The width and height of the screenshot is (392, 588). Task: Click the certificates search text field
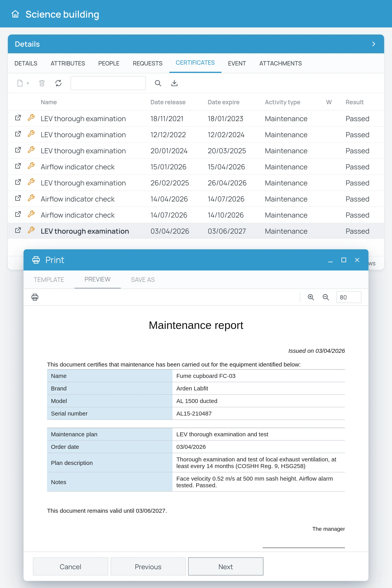point(108,83)
